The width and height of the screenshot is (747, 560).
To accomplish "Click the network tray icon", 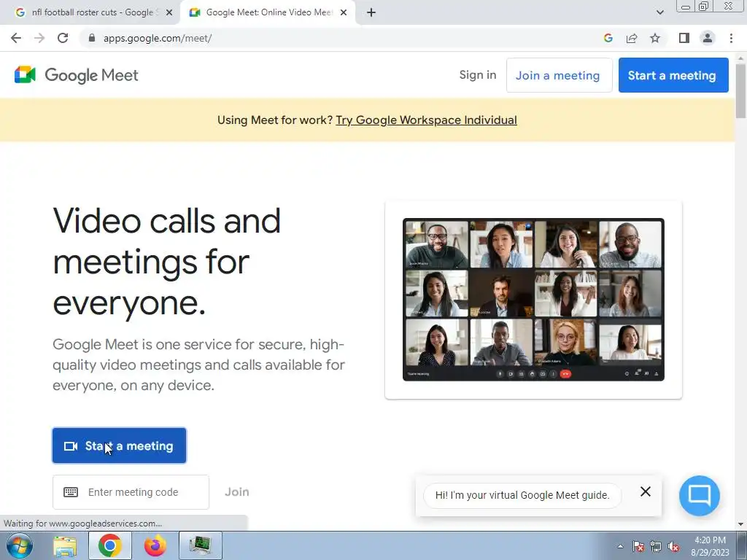I will click(656, 546).
